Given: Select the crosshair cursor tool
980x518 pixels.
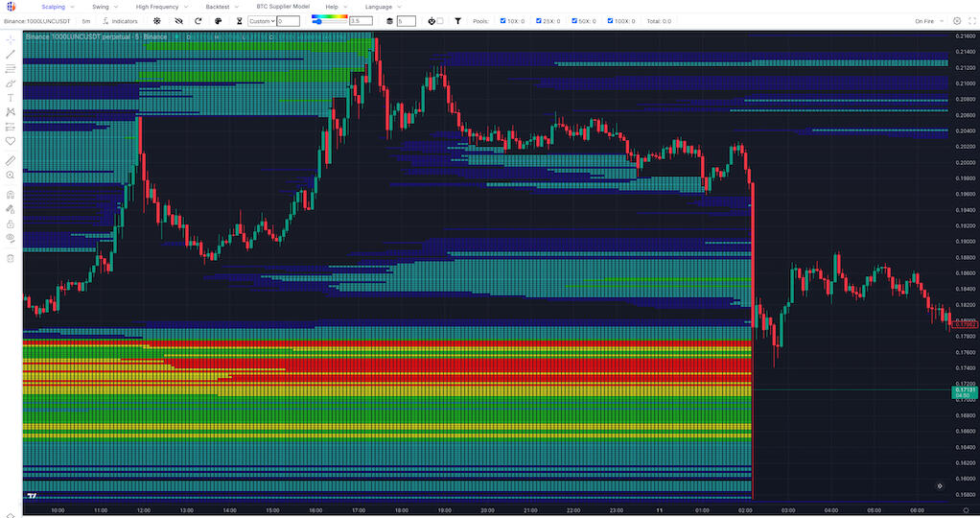Looking at the screenshot, I should tap(10, 40).
